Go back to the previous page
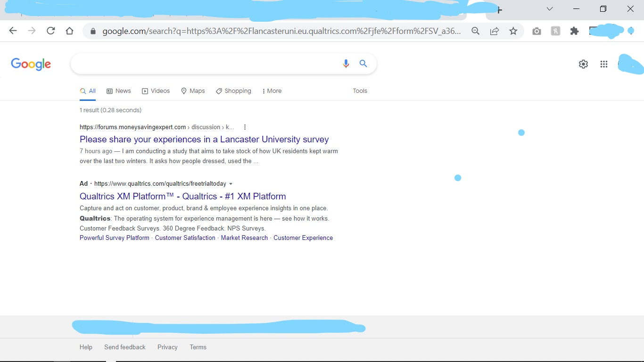This screenshot has height=362, width=644. coord(13,31)
